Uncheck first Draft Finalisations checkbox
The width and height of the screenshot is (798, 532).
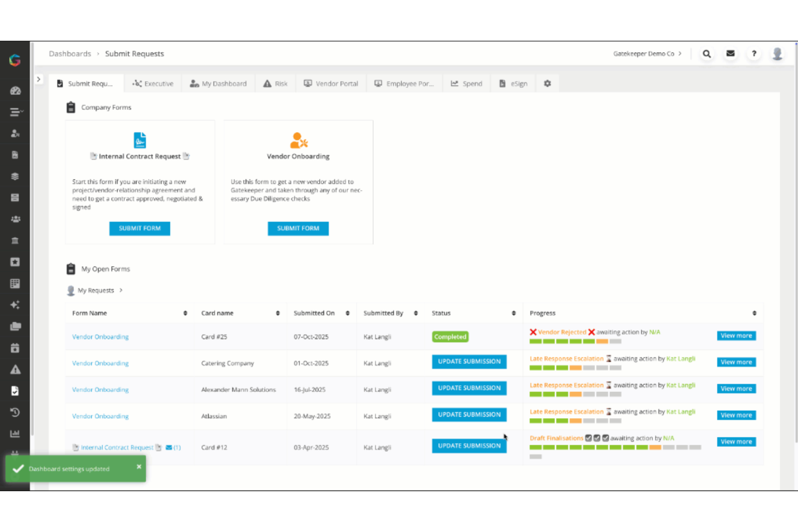588,438
